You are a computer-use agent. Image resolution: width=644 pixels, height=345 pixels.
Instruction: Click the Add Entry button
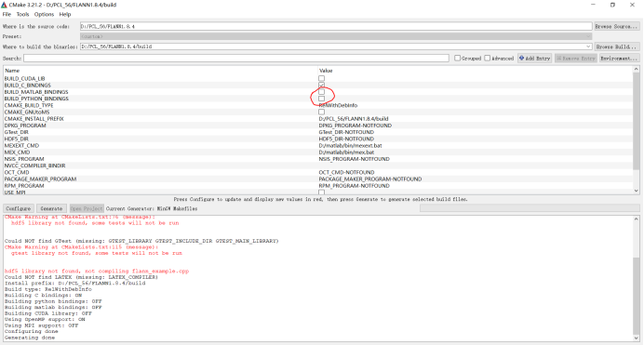(534, 59)
